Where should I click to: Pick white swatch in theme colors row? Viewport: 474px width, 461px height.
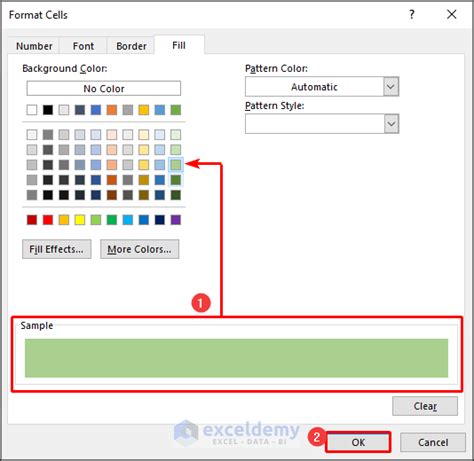point(32,110)
